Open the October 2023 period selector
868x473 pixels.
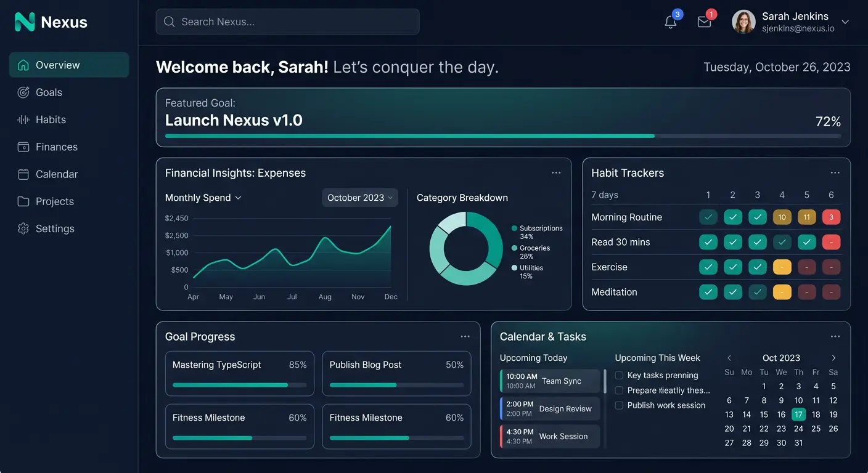click(x=359, y=198)
